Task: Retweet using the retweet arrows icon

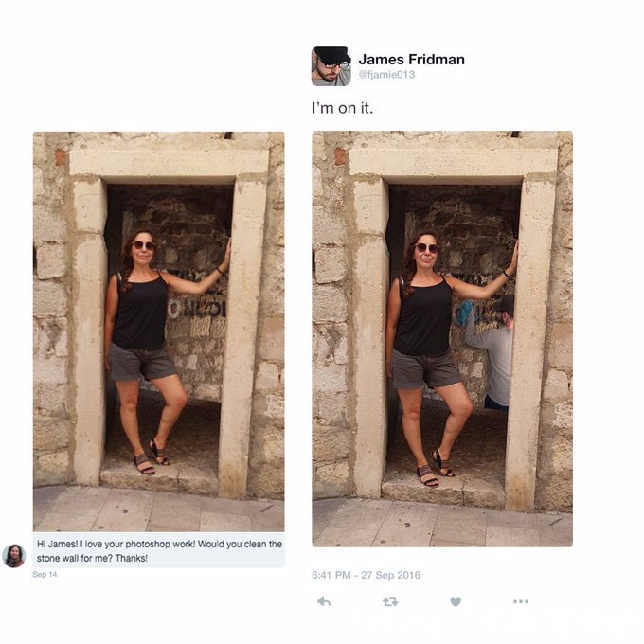Action: point(390,601)
